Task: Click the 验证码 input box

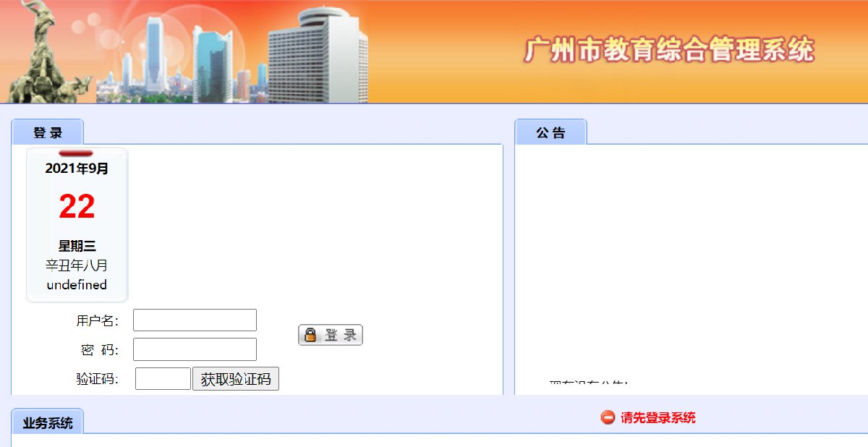Action: (163, 378)
